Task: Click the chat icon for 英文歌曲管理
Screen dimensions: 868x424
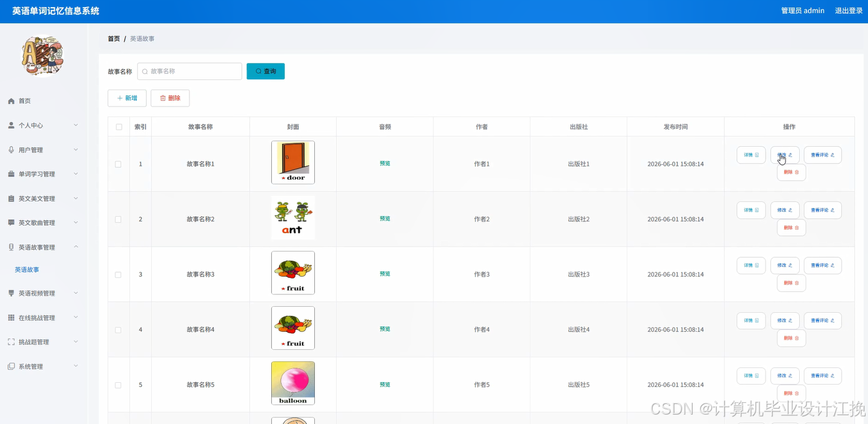Action: coord(11,223)
